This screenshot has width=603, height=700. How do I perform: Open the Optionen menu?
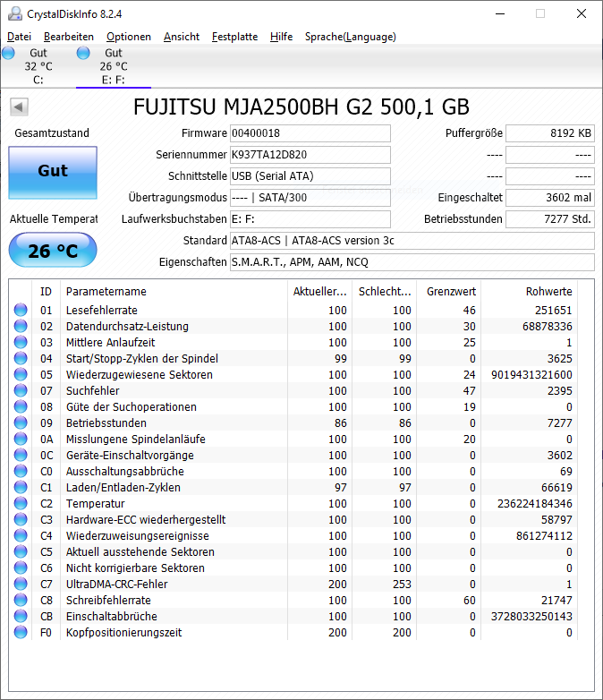click(129, 37)
